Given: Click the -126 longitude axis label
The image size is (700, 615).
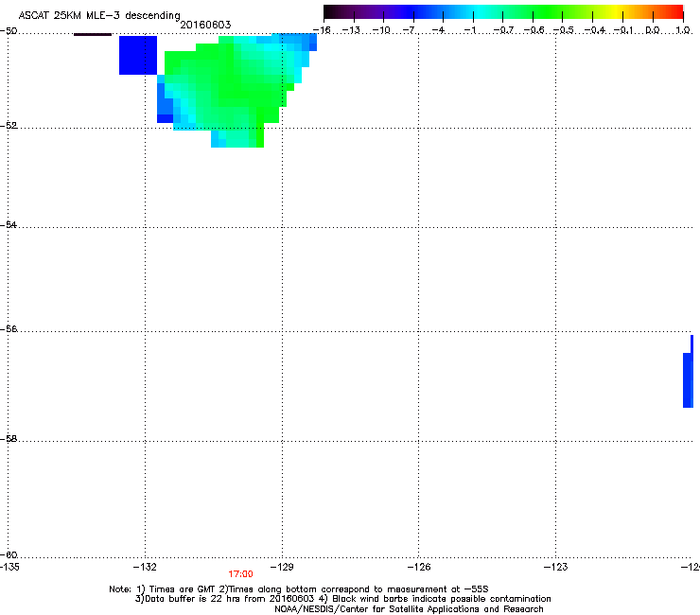Looking at the screenshot, I should point(419,567).
